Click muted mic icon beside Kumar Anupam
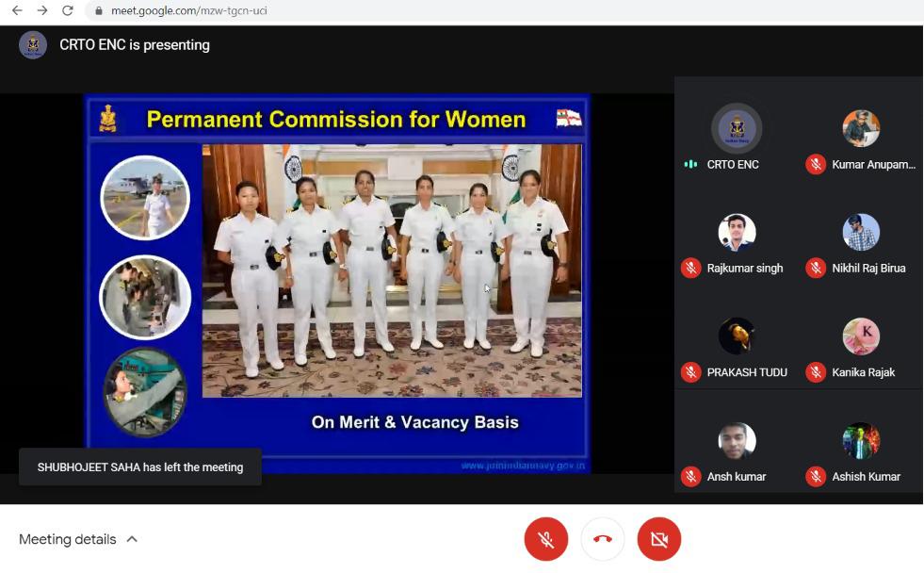This screenshot has height=573, width=924. [x=816, y=164]
